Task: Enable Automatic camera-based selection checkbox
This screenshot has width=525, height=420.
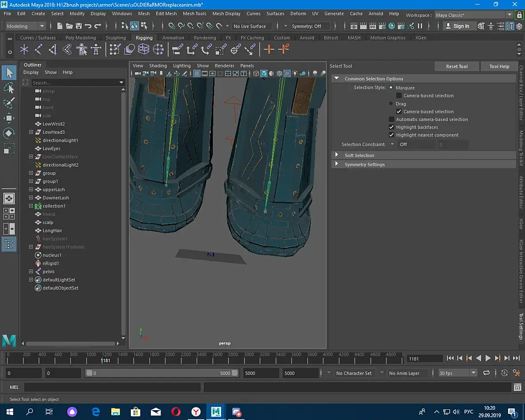Action: (x=392, y=119)
